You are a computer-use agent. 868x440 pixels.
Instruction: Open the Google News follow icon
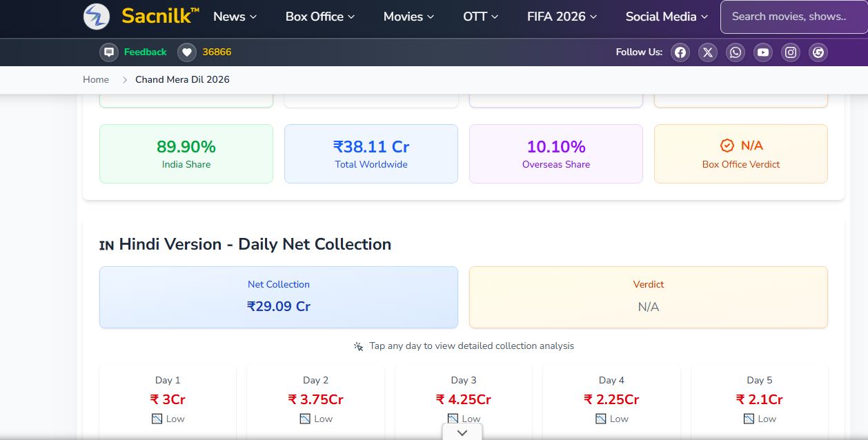tap(818, 52)
